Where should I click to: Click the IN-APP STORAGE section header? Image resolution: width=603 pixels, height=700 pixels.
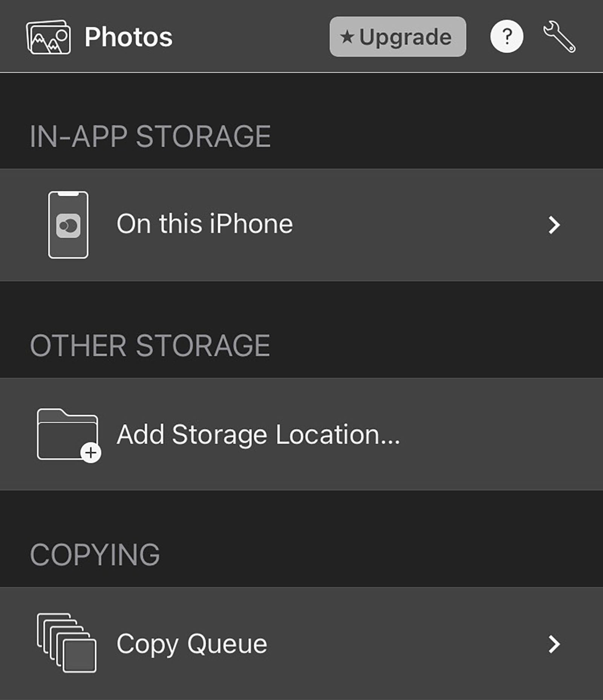coord(150,136)
